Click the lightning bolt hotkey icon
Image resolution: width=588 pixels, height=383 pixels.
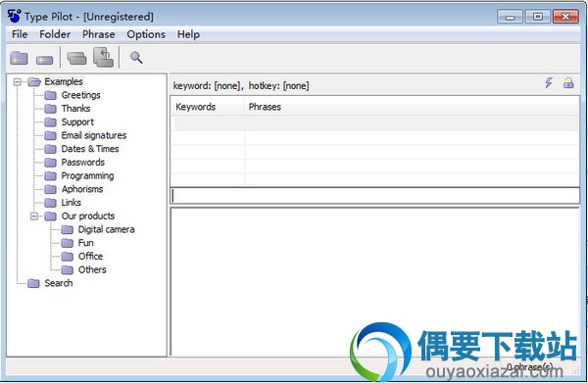[549, 83]
